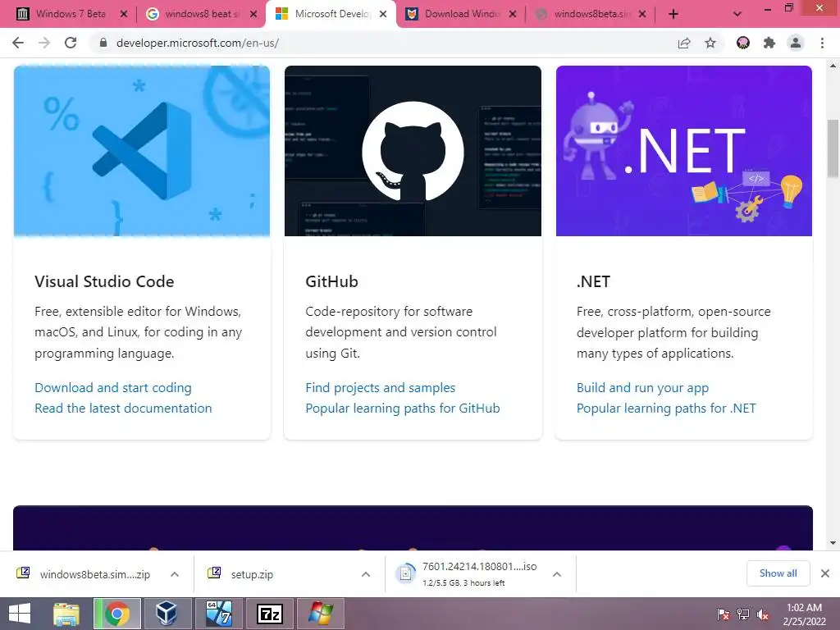Open Popular learning paths for .NET

666,409
